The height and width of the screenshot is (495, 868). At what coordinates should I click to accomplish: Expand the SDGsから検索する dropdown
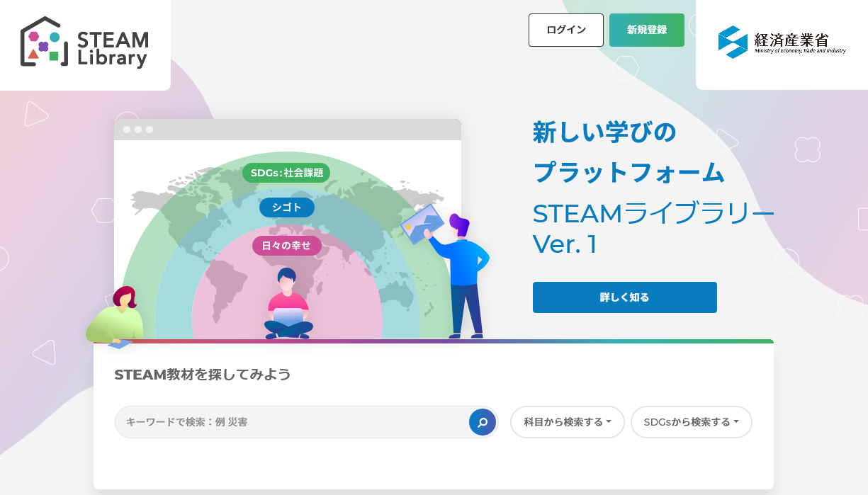[x=692, y=422]
